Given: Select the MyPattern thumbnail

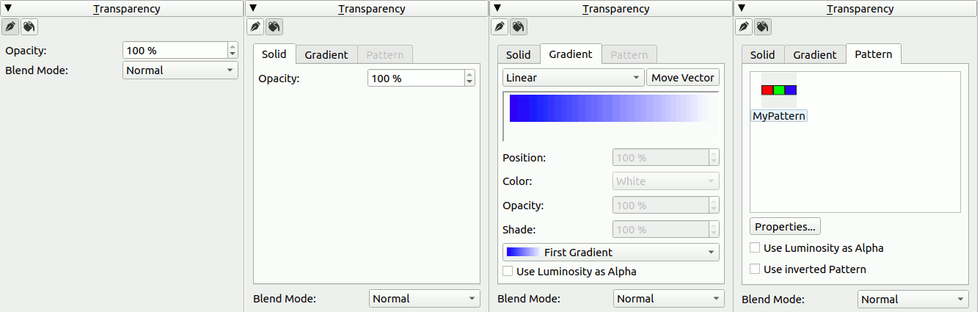Looking at the screenshot, I should [779, 90].
